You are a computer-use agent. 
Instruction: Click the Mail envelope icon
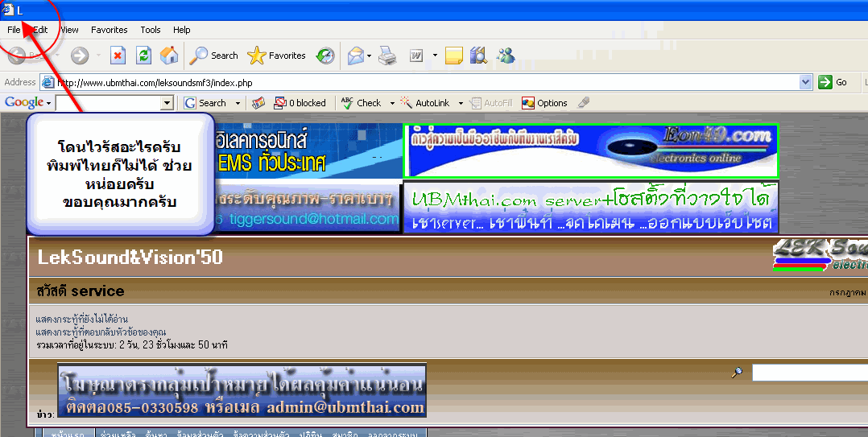[x=355, y=56]
